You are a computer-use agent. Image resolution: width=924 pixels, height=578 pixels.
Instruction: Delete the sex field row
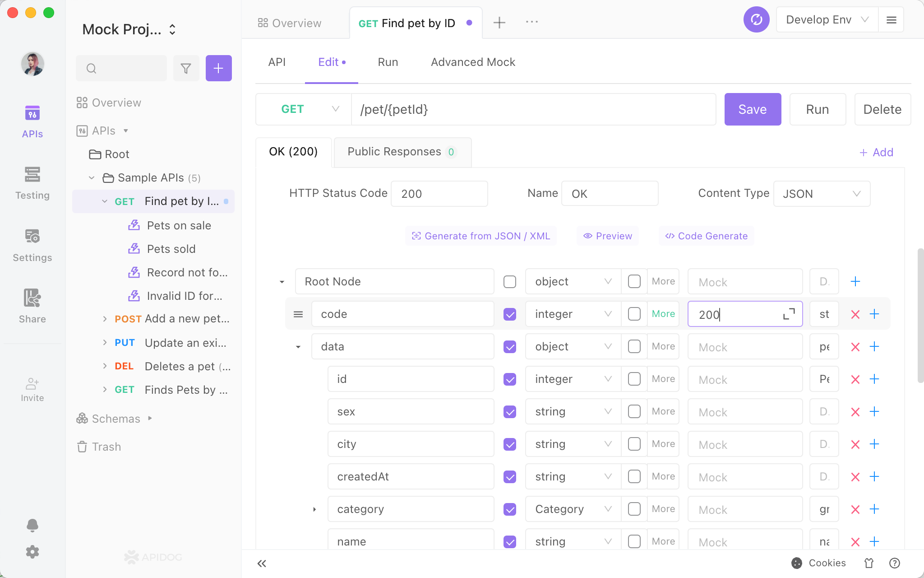click(855, 412)
